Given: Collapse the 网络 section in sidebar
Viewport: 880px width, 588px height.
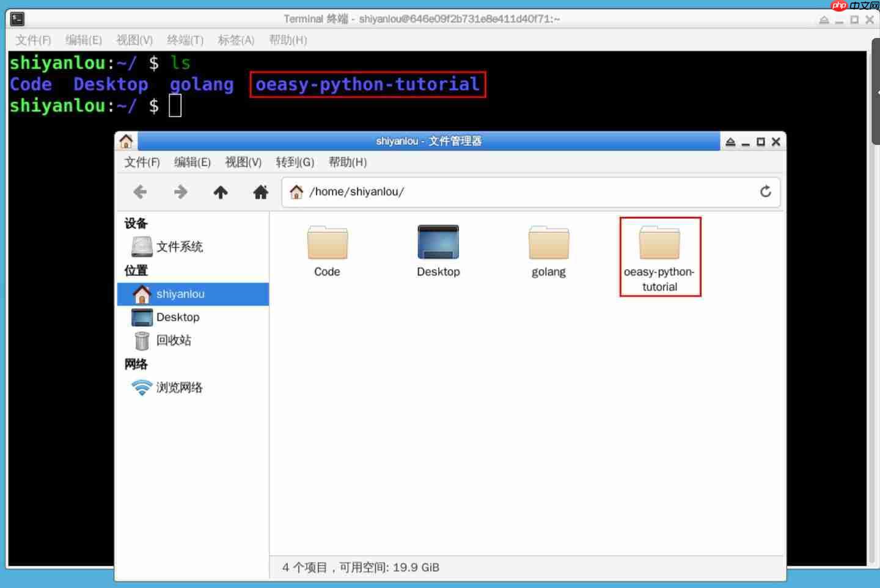Looking at the screenshot, I should click(135, 364).
